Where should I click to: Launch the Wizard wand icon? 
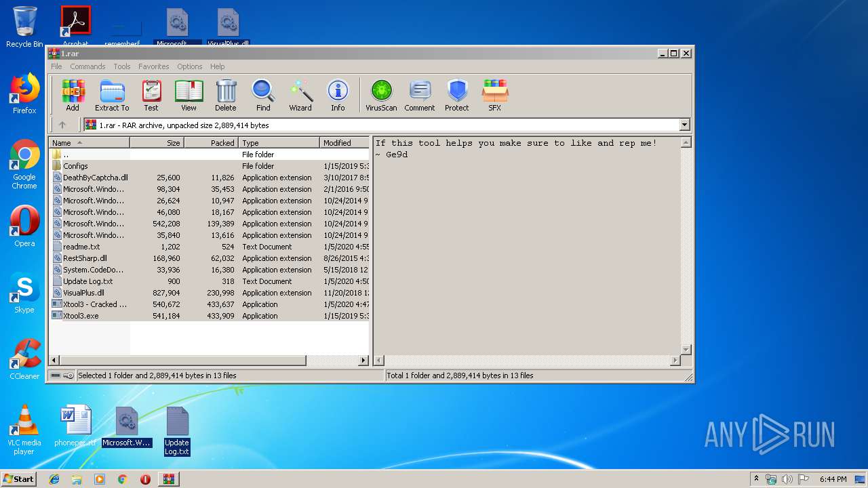[x=300, y=96]
